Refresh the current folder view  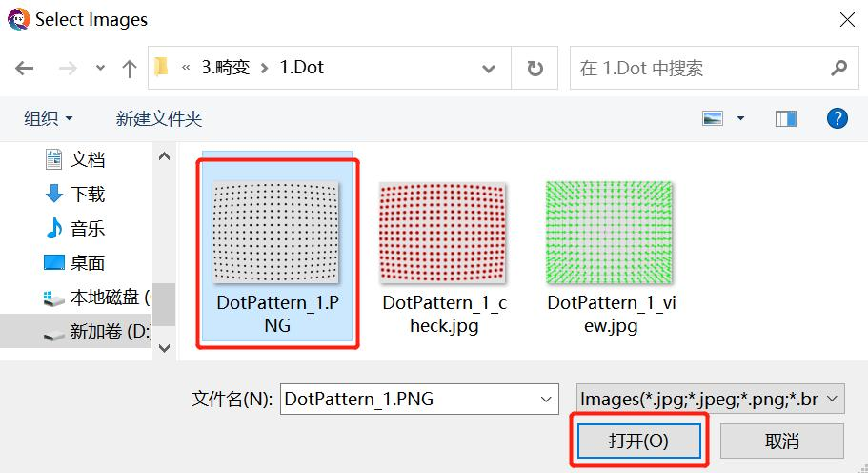click(535, 69)
